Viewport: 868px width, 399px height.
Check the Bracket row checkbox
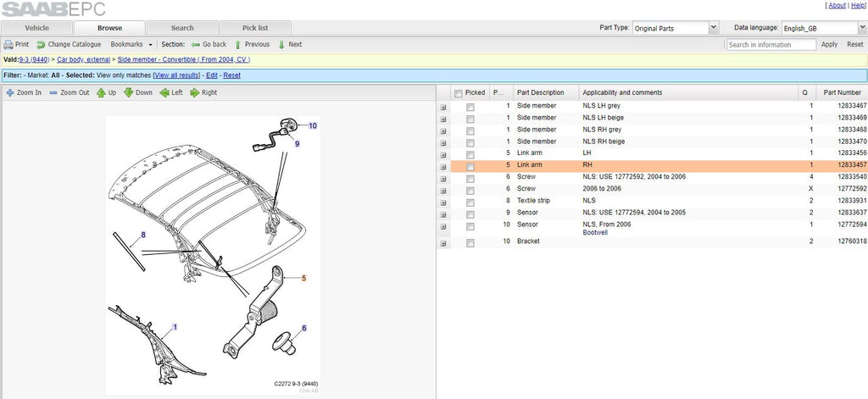[x=470, y=243]
